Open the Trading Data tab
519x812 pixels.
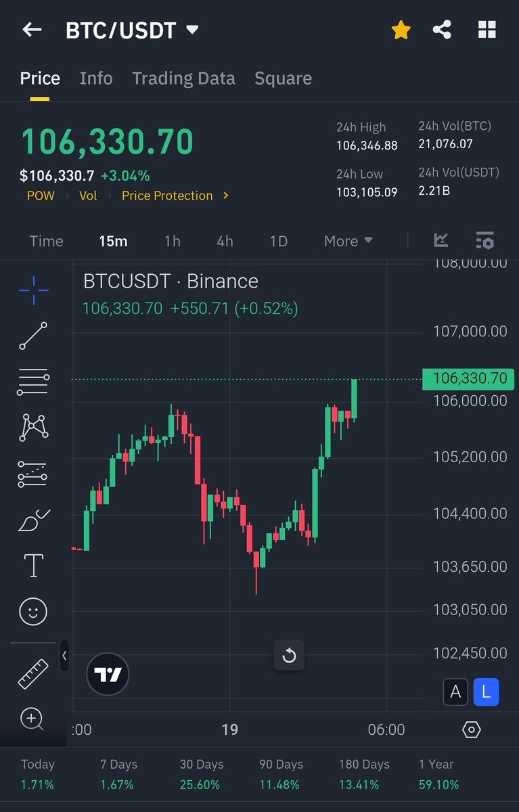(x=183, y=78)
